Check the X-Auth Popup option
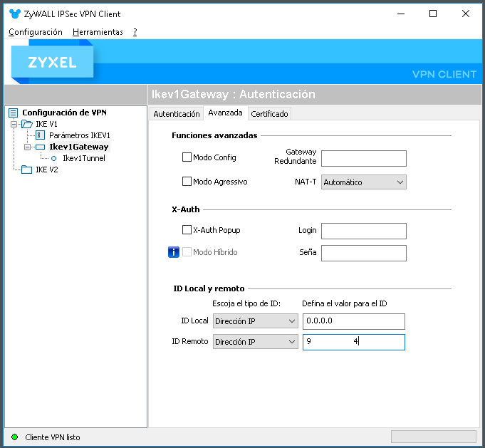485x448 pixels. (187, 230)
